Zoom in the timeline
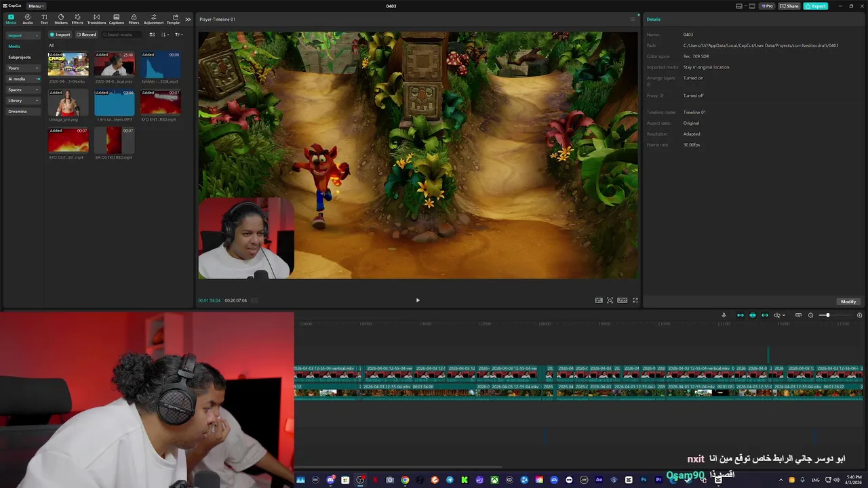 tap(859, 315)
